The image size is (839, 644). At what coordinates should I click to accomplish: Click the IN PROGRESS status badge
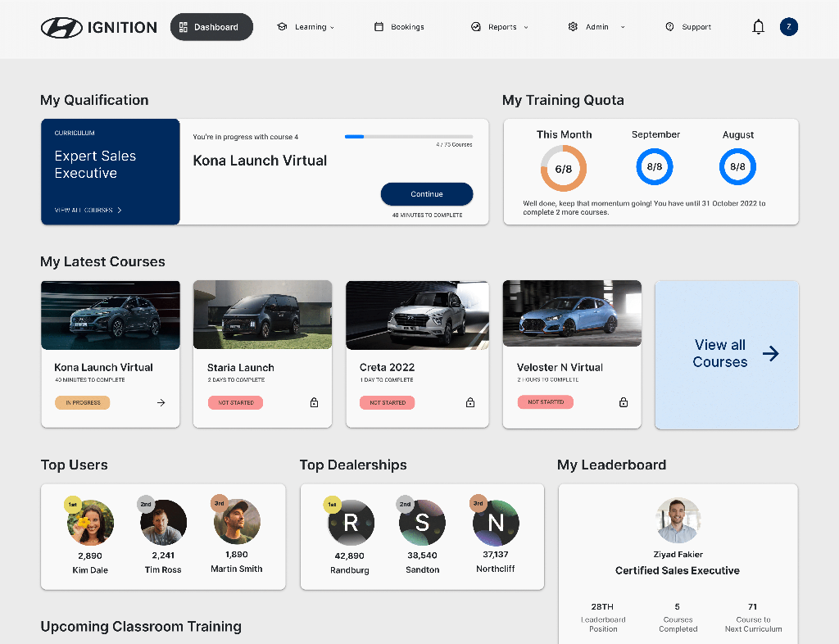pyautogui.click(x=83, y=403)
